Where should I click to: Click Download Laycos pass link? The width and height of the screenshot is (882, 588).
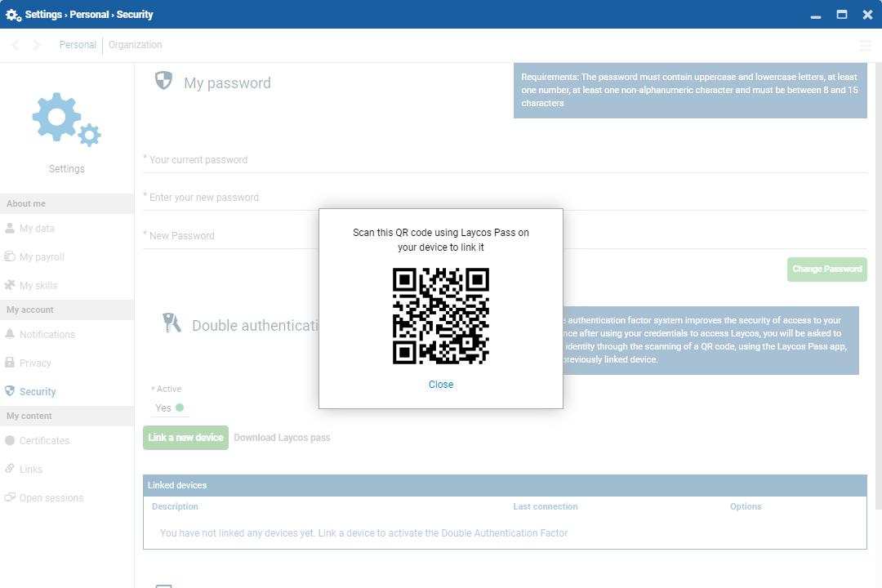pos(282,438)
